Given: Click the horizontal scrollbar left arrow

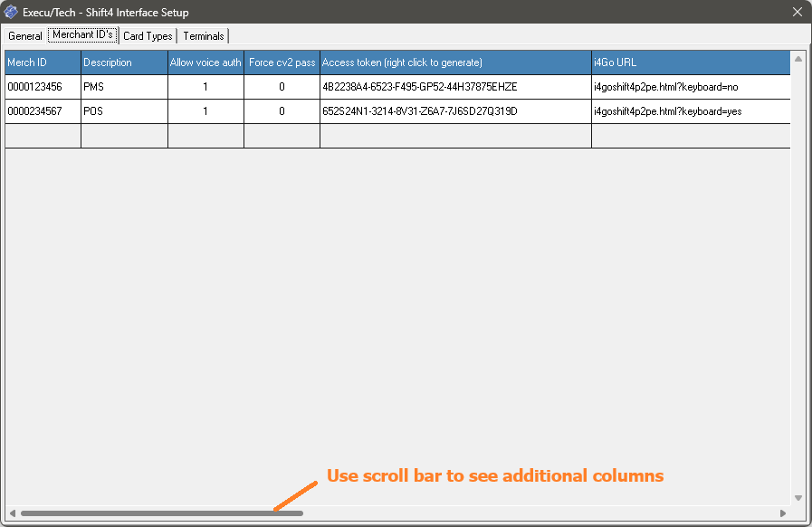Looking at the screenshot, I should [13, 513].
